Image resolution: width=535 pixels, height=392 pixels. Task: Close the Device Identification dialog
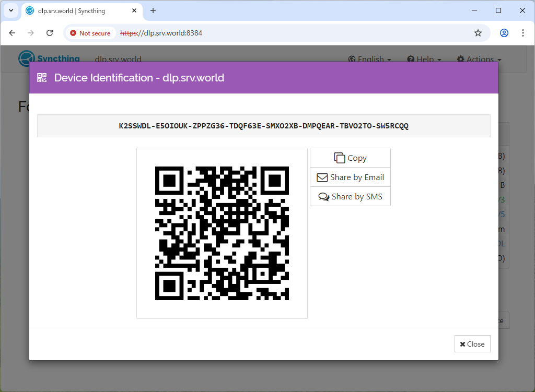472,344
